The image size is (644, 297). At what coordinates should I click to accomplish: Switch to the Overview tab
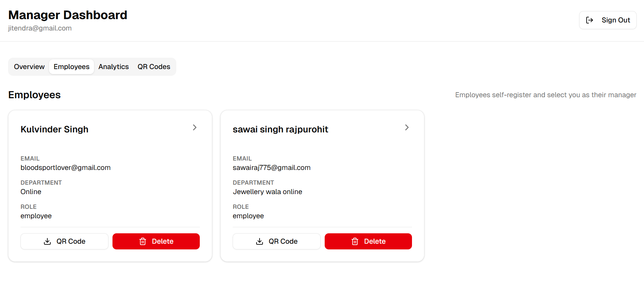29,67
